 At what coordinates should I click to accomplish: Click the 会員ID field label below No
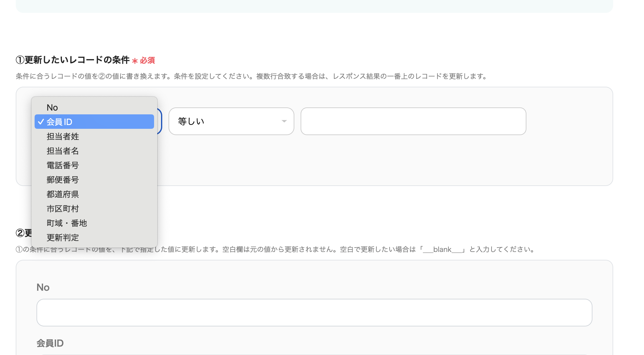coord(50,343)
